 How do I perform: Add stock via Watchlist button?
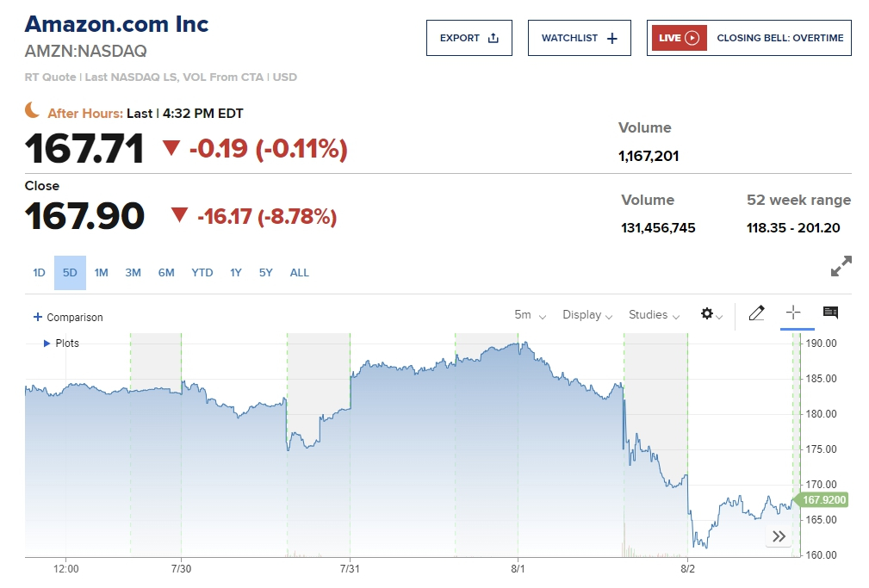click(x=579, y=38)
